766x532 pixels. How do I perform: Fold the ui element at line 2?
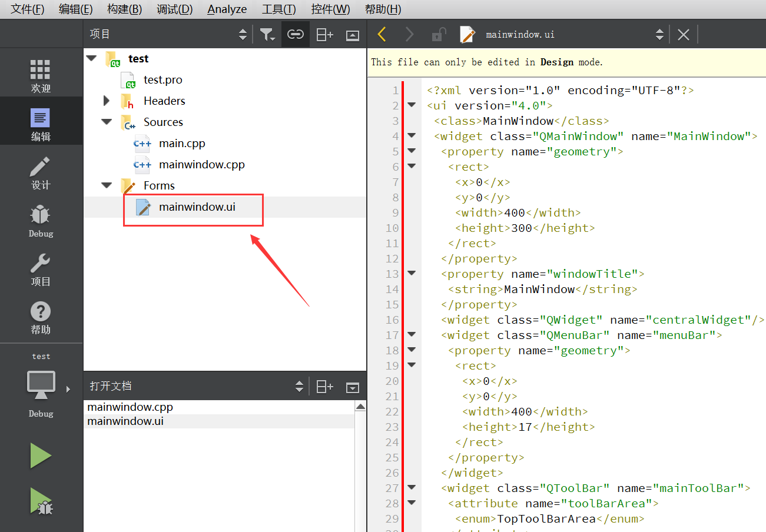(x=412, y=105)
